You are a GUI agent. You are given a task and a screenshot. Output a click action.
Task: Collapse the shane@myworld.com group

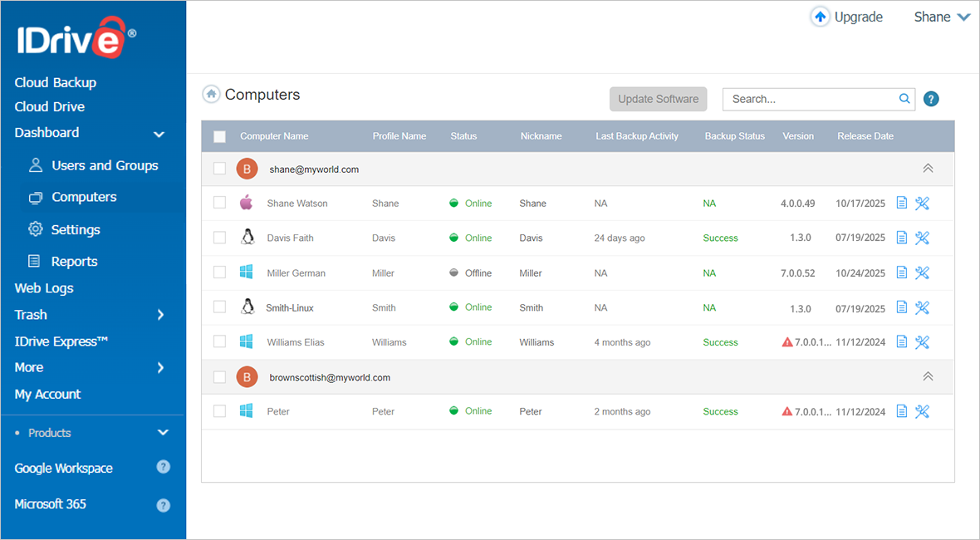click(928, 169)
